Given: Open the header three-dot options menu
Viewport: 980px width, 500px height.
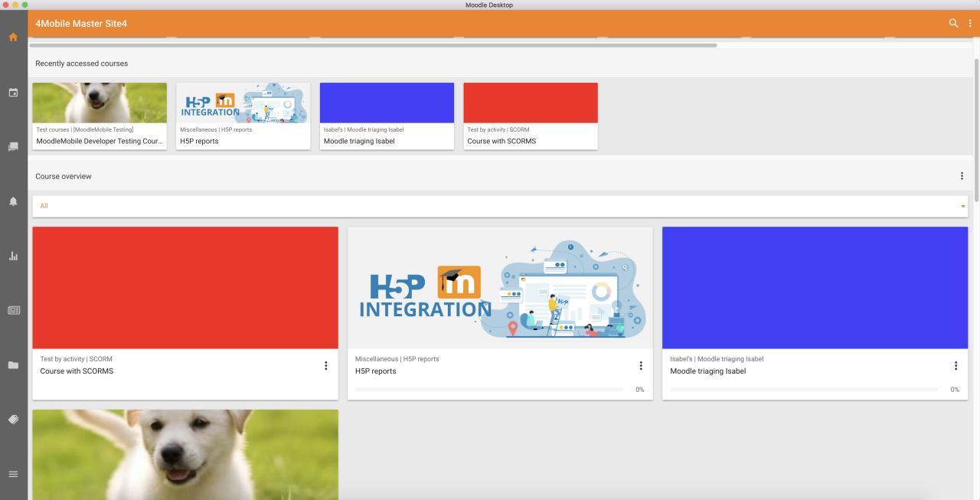Looking at the screenshot, I should (x=970, y=23).
